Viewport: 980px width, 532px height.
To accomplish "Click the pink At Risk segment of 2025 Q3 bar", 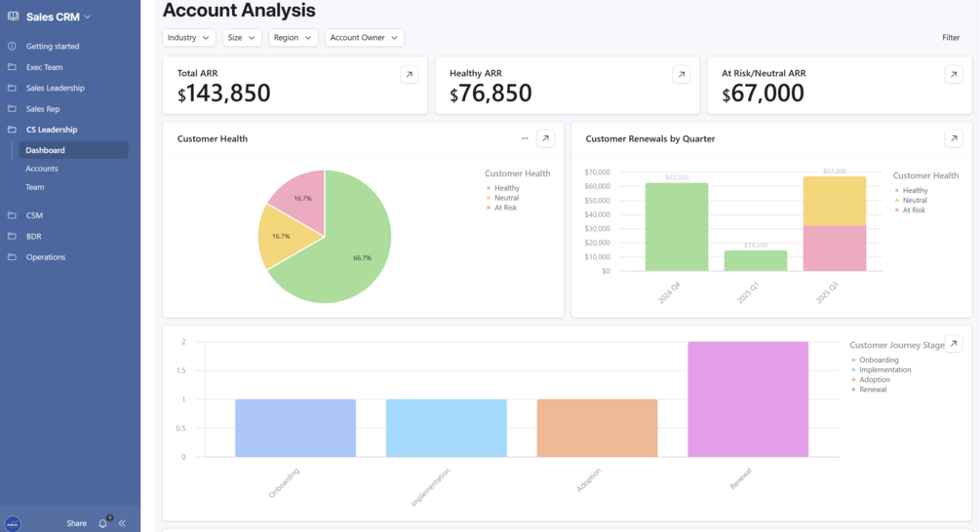I will click(x=835, y=247).
